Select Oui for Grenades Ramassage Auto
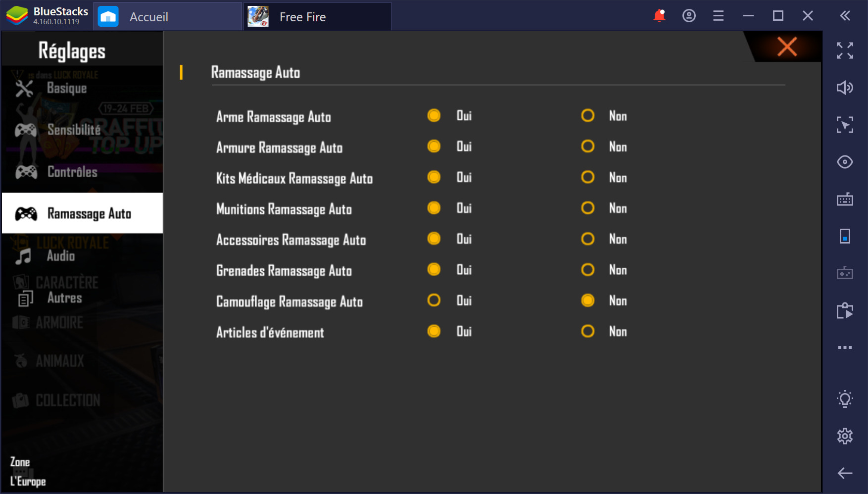Image resolution: width=868 pixels, height=494 pixels. 434,270
